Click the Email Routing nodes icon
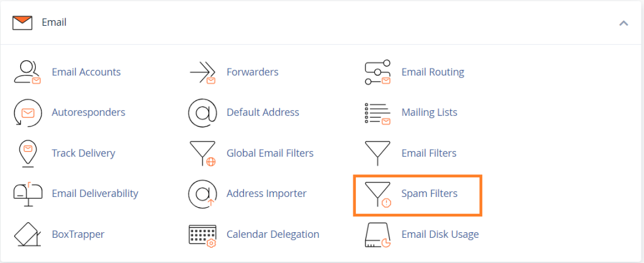 377,72
